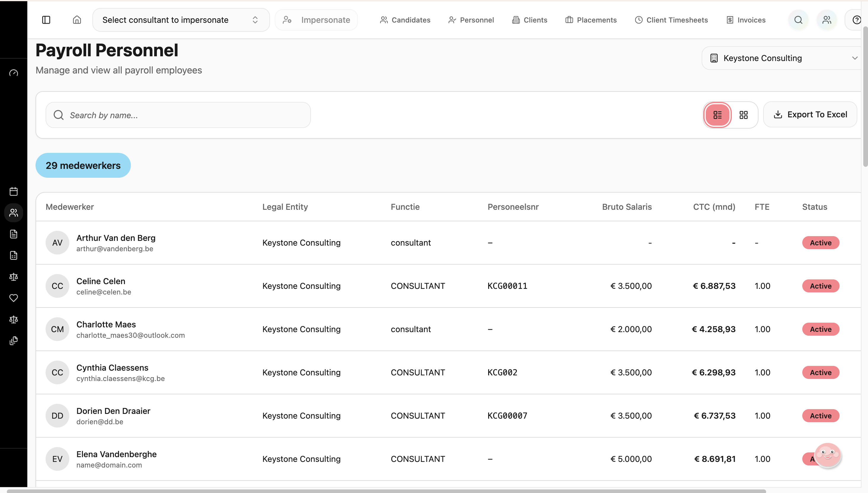The height and width of the screenshot is (493, 868).
Task: Click CTC value € 8.691,81
Action: pos(715,459)
